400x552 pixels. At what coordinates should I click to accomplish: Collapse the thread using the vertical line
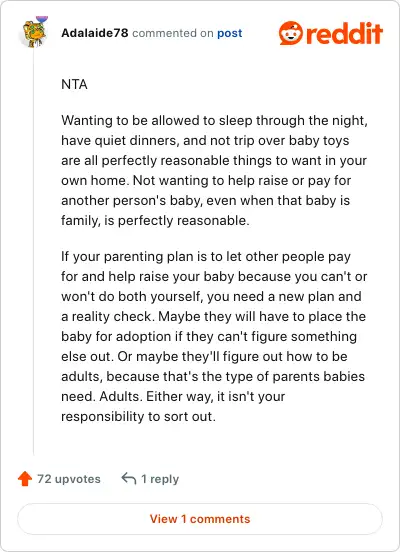(34, 253)
